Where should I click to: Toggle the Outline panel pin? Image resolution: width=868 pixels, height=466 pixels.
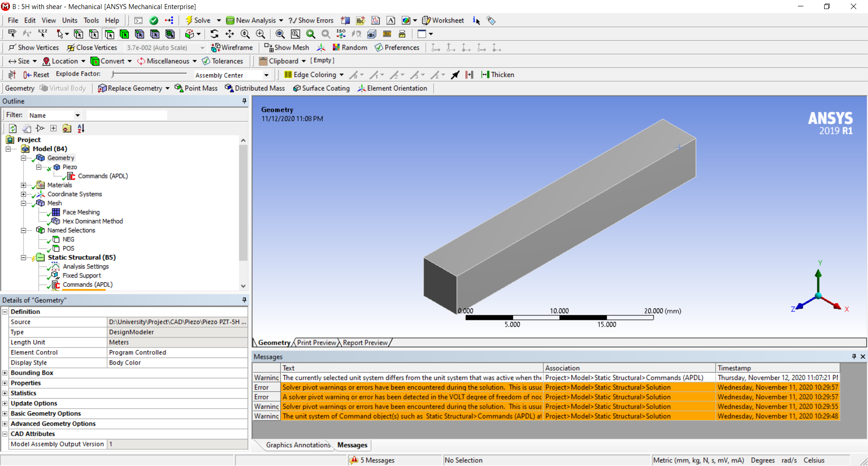click(244, 101)
